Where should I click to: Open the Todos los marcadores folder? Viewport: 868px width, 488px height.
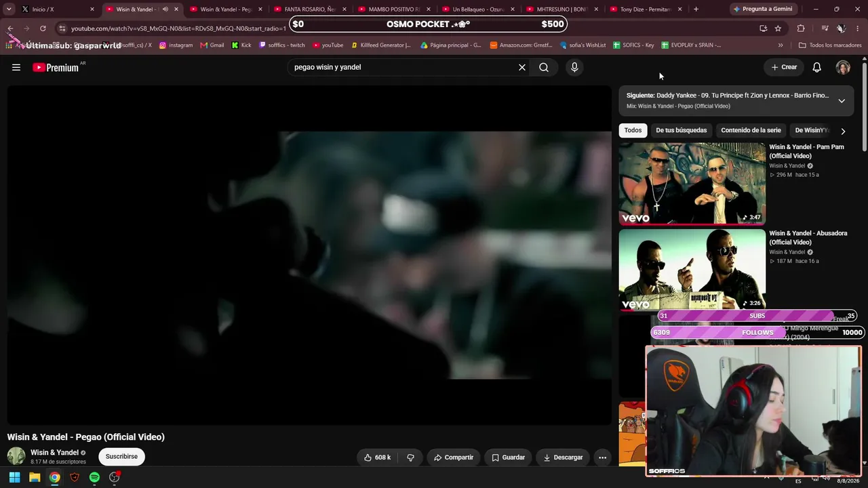[x=829, y=45]
